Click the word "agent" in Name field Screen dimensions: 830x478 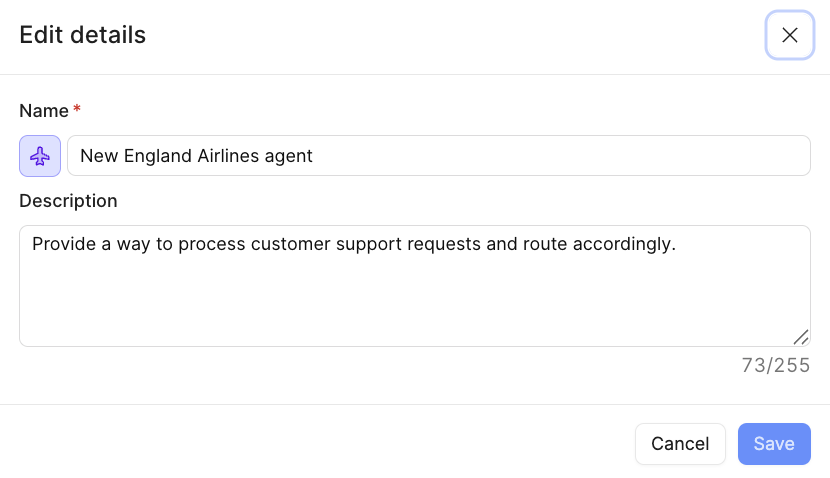290,156
